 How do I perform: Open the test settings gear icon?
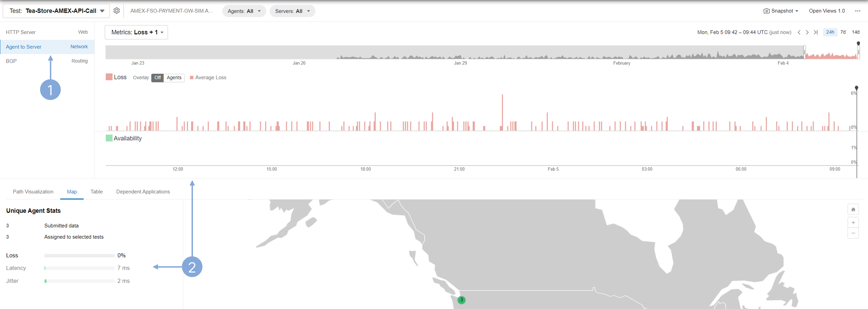[117, 11]
